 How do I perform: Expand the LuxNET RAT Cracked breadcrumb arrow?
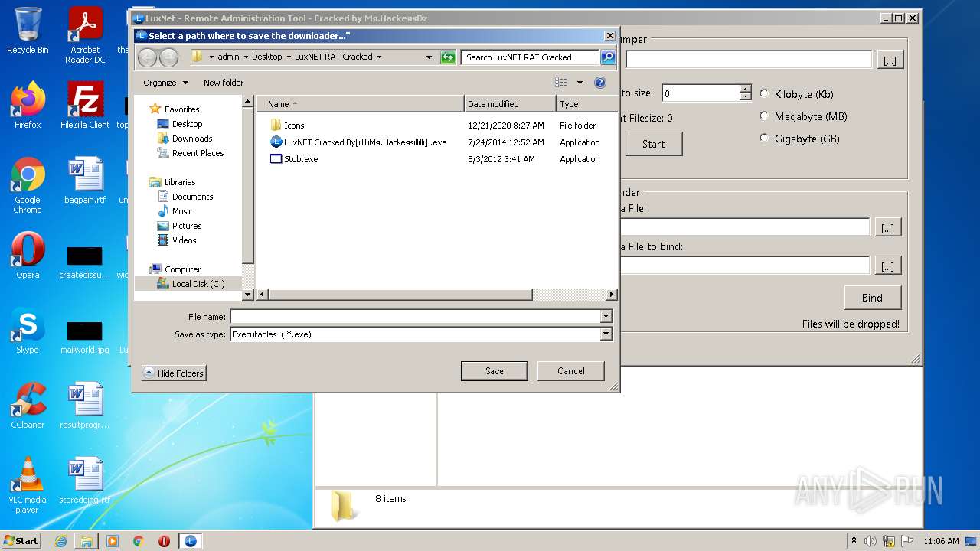(379, 57)
